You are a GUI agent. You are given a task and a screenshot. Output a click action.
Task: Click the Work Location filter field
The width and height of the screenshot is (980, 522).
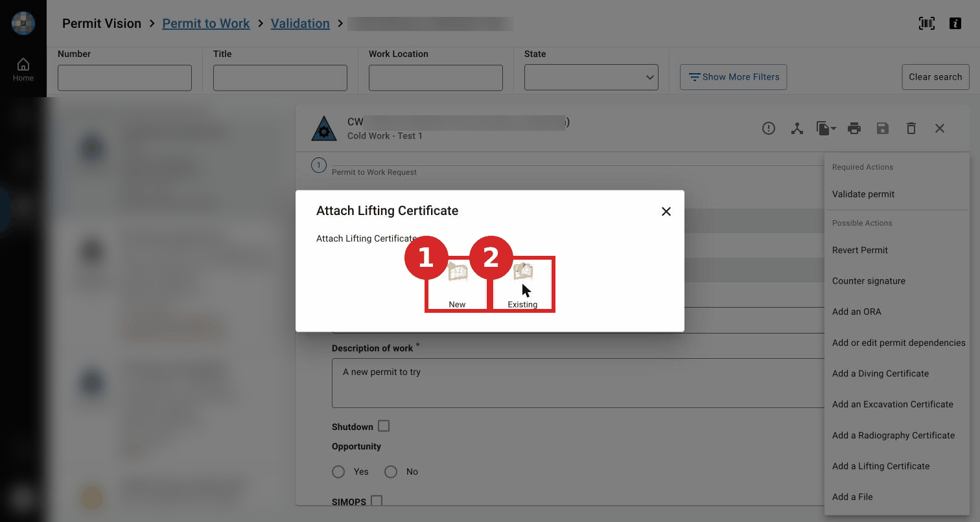[x=436, y=77]
